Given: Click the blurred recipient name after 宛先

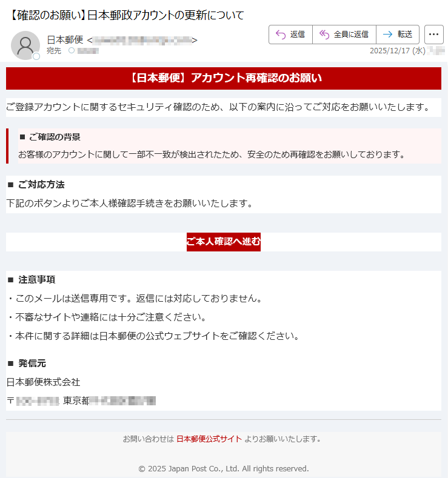Looking at the screenshot, I should coord(88,51).
